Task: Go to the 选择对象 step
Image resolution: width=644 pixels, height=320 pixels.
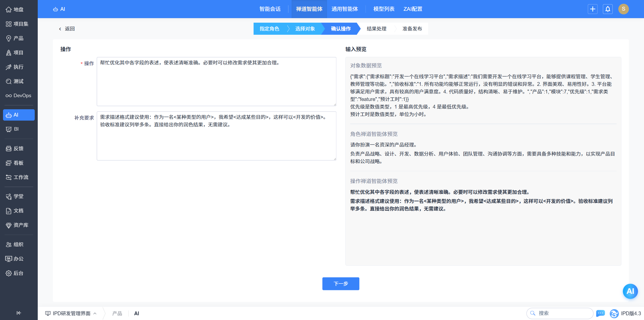Action: (x=305, y=29)
